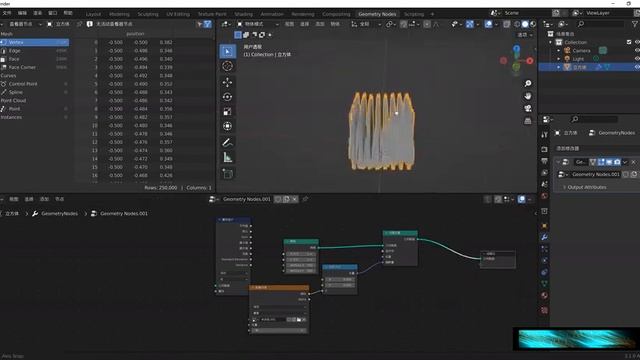The height and width of the screenshot is (360, 640).
Task: Select the Measure tool
Action: click(x=227, y=158)
